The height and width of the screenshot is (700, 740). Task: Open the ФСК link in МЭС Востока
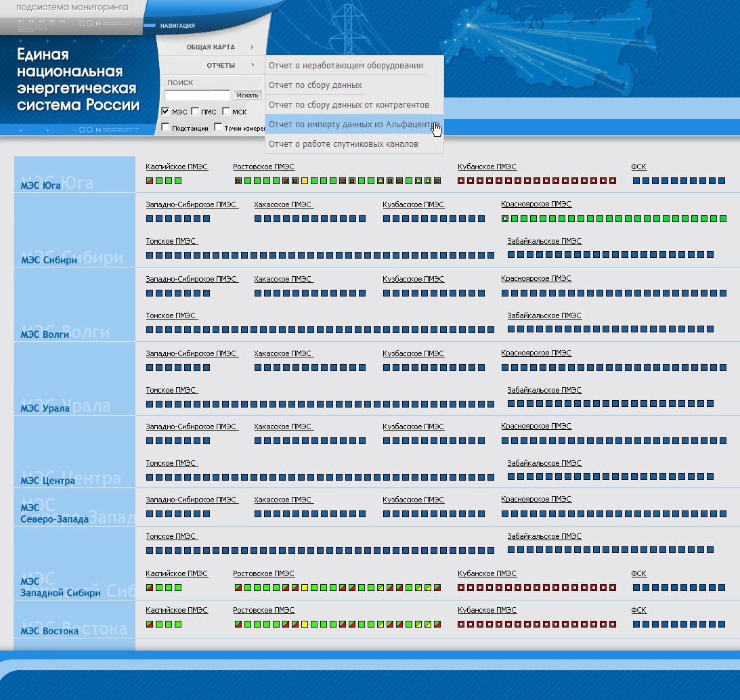coord(638,610)
